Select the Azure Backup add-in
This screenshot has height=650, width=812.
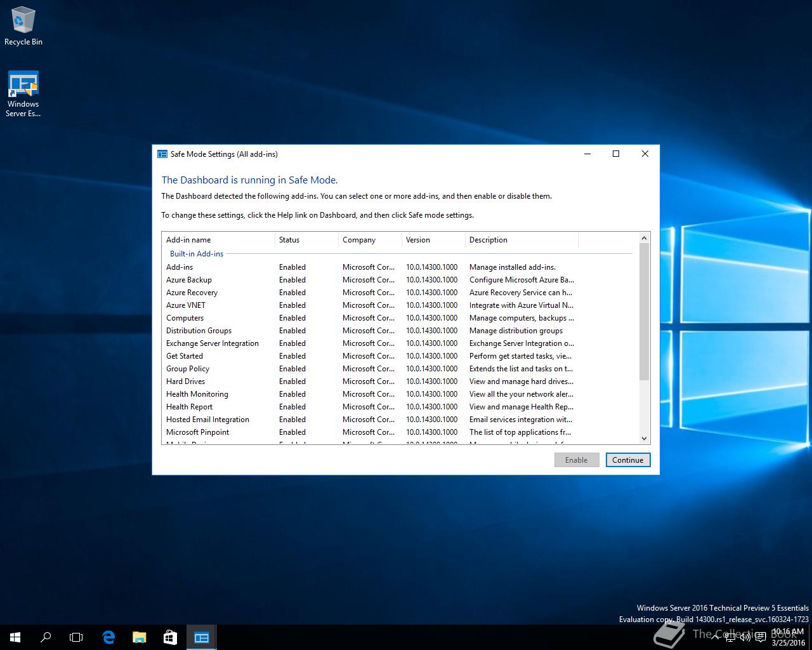pos(370,280)
